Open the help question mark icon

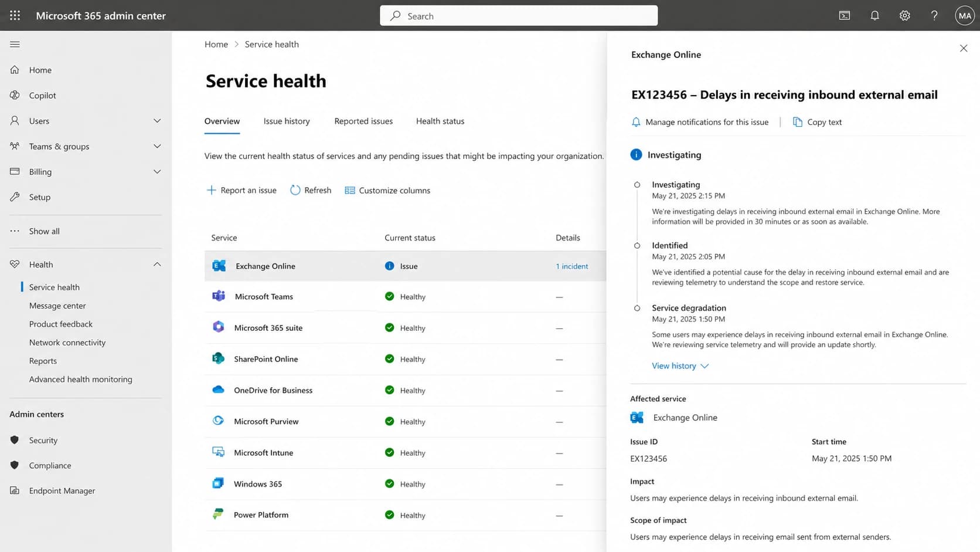tap(934, 16)
